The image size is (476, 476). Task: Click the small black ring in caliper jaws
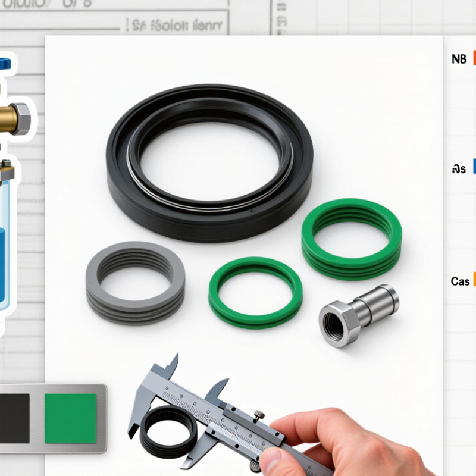pyautogui.click(x=169, y=433)
